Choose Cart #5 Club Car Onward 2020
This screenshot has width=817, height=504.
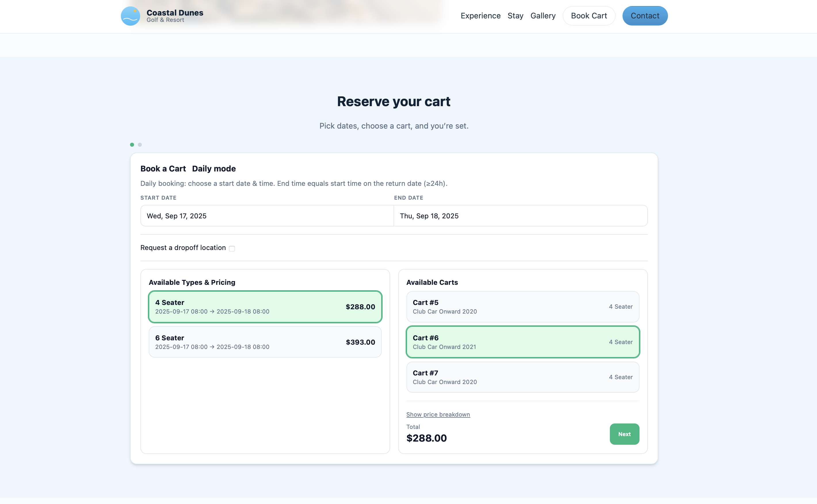[x=522, y=307]
